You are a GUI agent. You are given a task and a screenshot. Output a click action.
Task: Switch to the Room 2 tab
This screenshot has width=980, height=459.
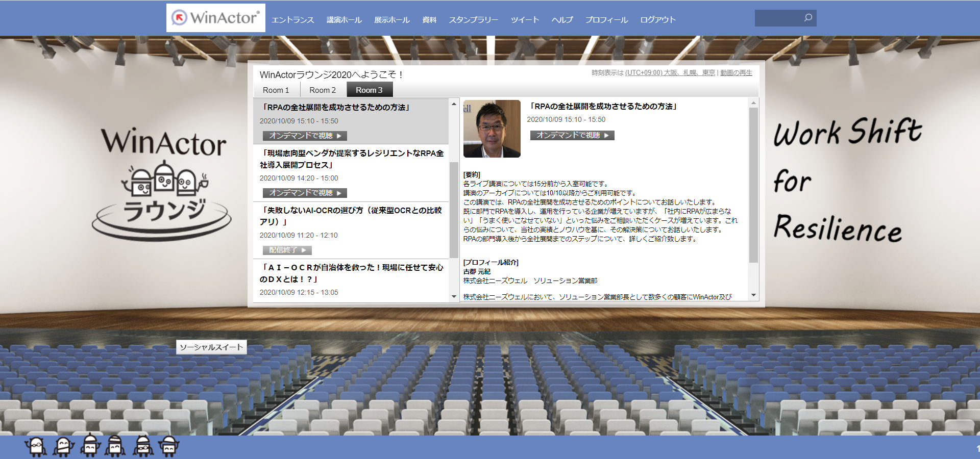point(323,90)
